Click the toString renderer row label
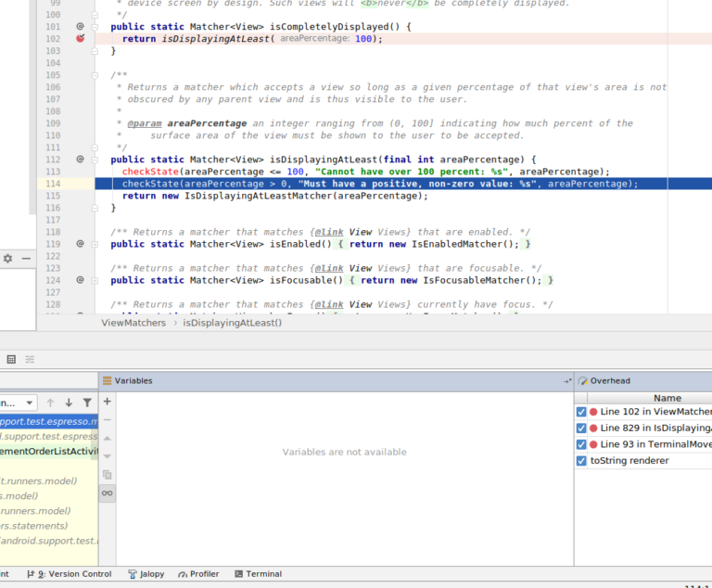The height and width of the screenshot is (588, 712). tap(629, 461)
